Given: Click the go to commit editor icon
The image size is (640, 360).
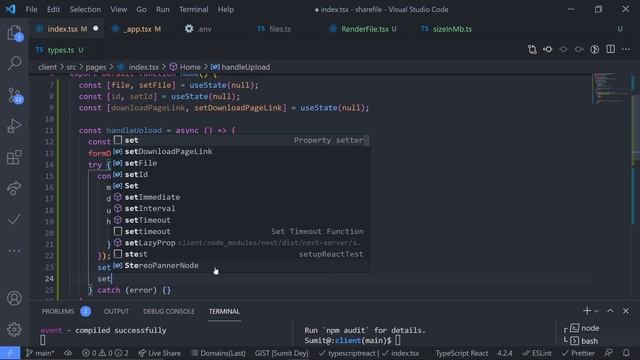Looking at the screenshot, I should click(548, 49).
